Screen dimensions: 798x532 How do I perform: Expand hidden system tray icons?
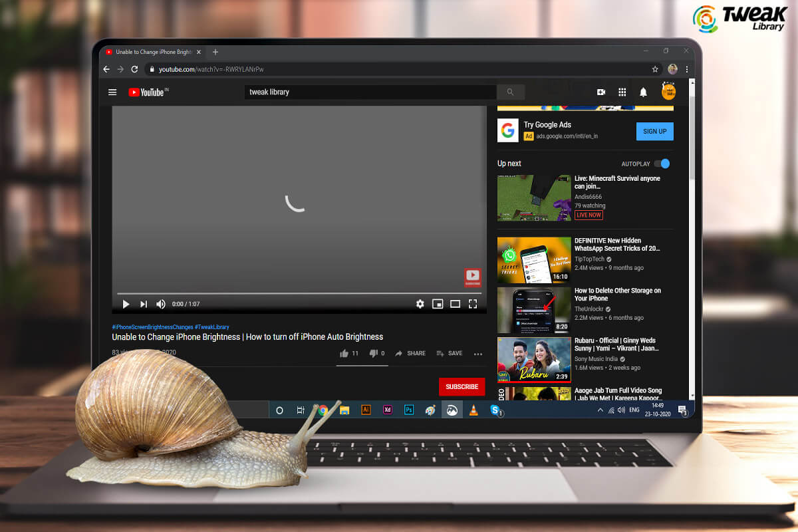click(600, 410)
